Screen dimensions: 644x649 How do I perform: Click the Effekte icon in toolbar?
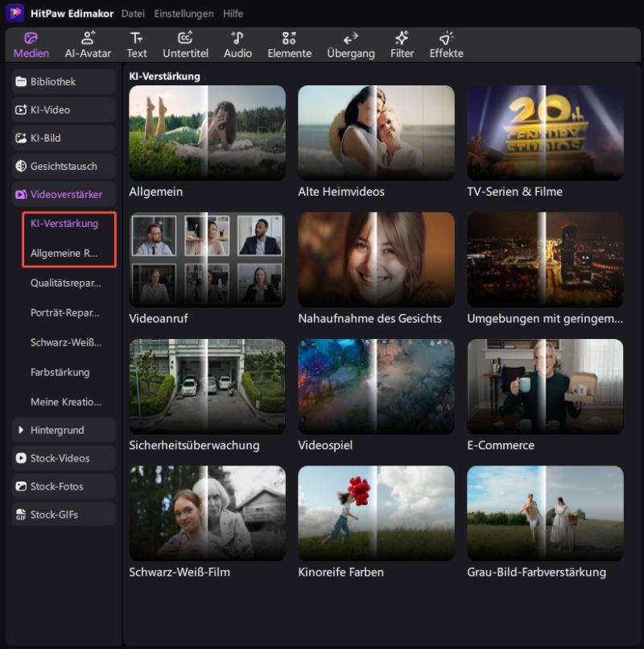[446, 39]
